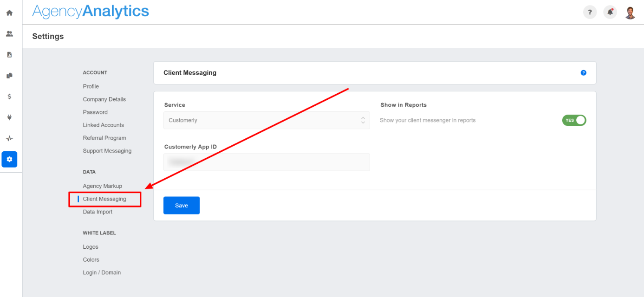The width and height of the screenshot is (644, 297).
Task: Open the Clients people icon in sidebar
Action: (x=9, y=34)
